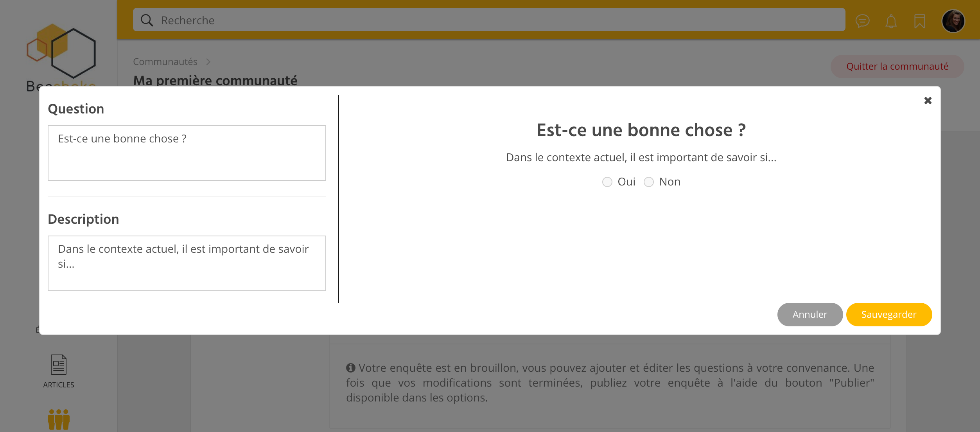Click the breadcrumb chevron after Communautés

click(208, 62)
